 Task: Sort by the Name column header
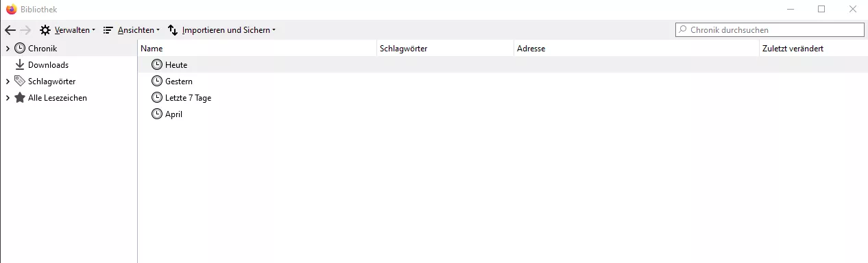coord(257,49)
